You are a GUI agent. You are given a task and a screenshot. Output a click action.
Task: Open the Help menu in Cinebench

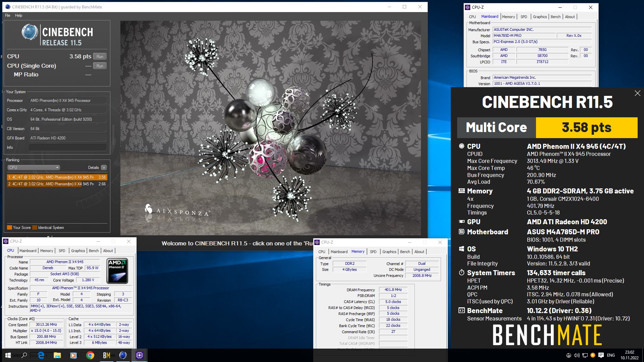coord(18,15)
